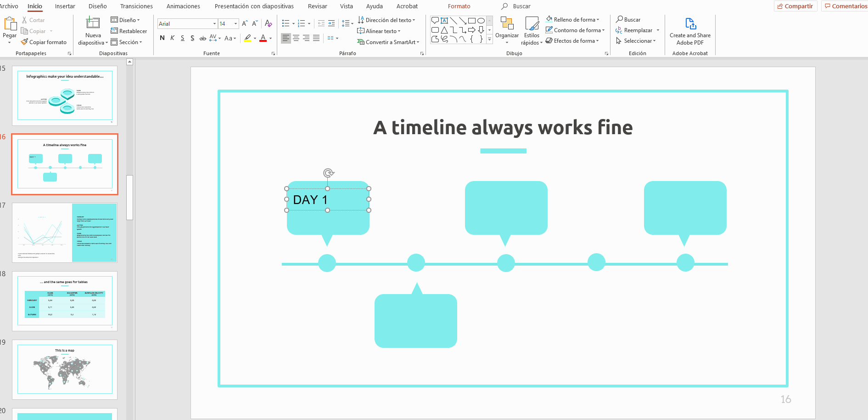Clear all text formatting
This screenshot has height=420, width=868.
(x=269, y=23)
